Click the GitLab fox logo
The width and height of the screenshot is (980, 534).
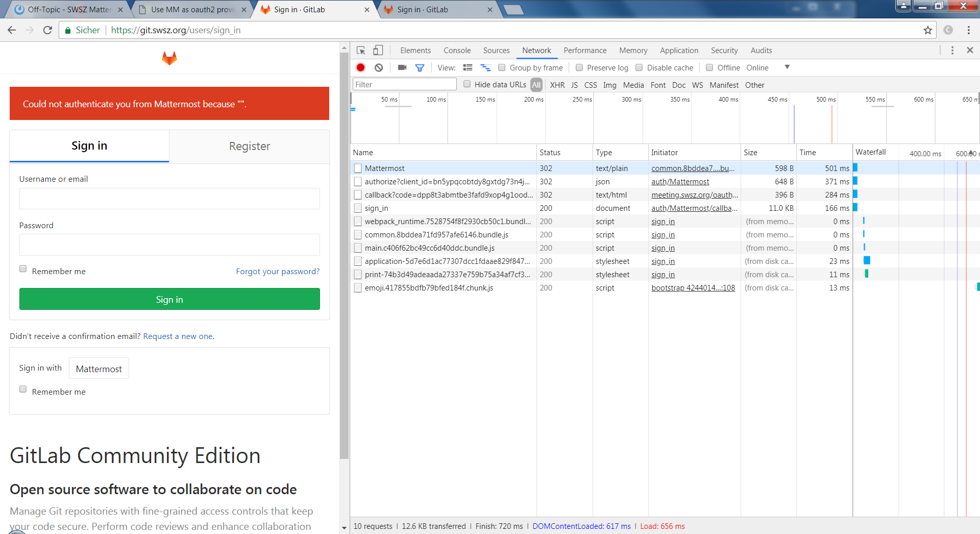coord(169,58)
